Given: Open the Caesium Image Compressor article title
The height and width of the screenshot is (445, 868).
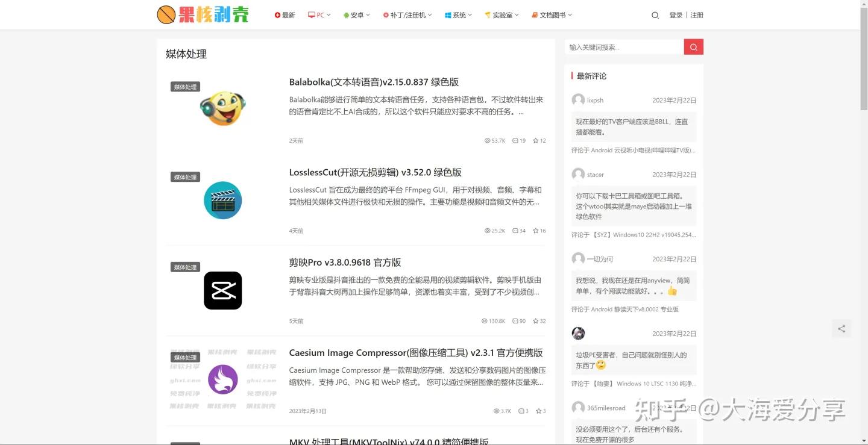Looking at the screenshot, I should pyautogui.click(x=416, y=352).
